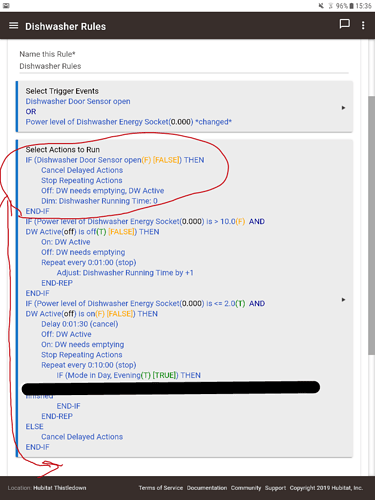Tap the battery status icon
Viewport: 375px width, 500px height.
pos(351,6)
